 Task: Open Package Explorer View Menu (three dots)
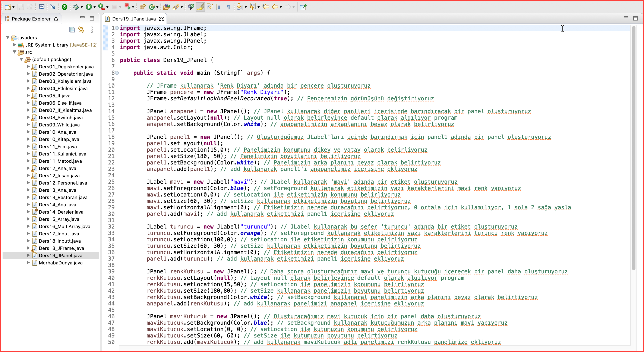92,30
